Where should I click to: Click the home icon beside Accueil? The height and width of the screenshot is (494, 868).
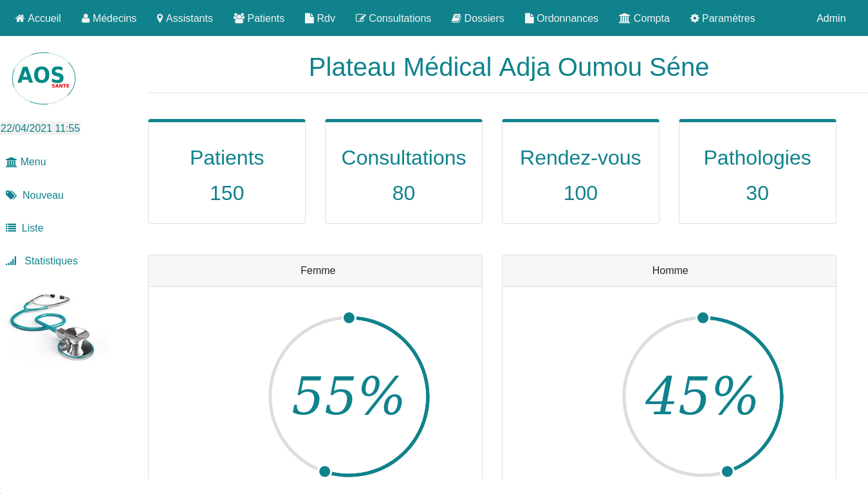click(x=20, y=19)
